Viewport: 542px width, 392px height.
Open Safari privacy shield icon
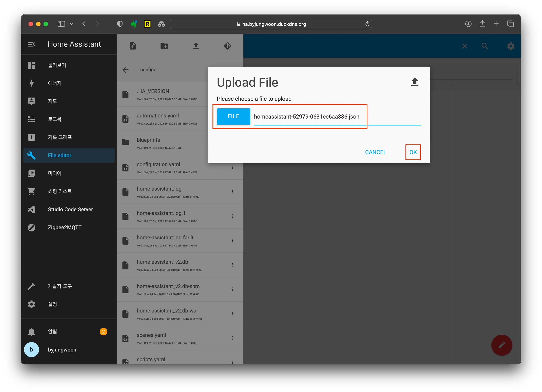tap(120, 24)
